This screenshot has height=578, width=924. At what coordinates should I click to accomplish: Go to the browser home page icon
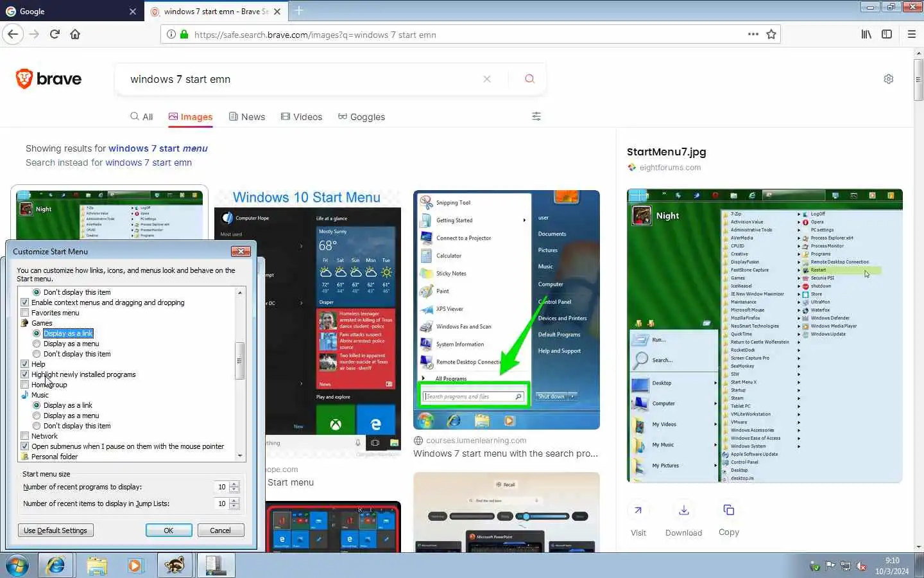(x=75, y=34)
